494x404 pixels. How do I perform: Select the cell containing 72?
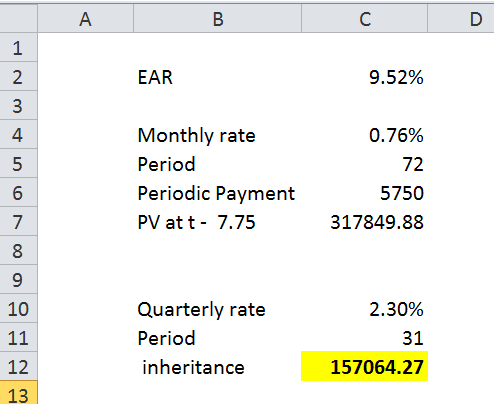point(365,164)
